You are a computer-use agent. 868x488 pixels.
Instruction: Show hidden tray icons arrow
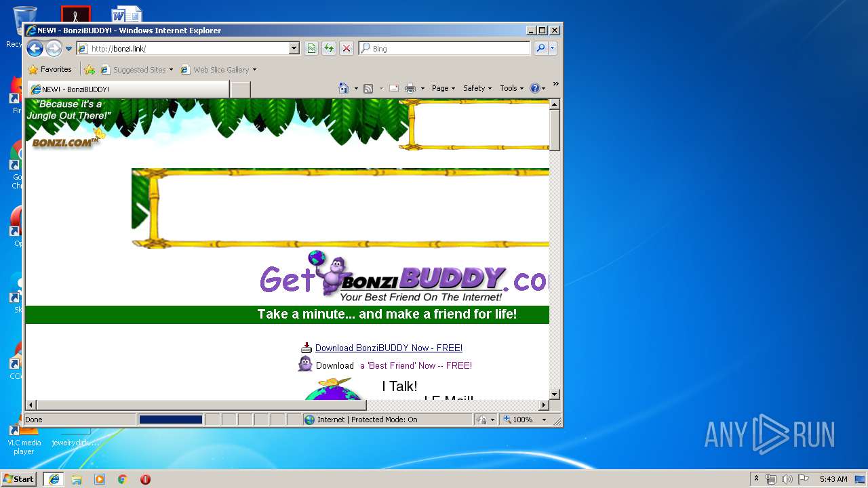tap(756, 479)
